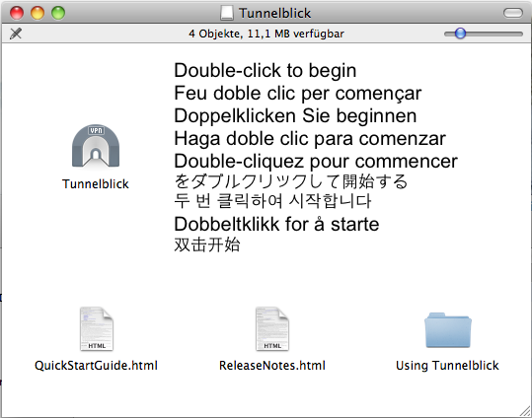Select the Using Tunnelblick folder icon
This screenshot has width=532, height=418.
[448, 330]
